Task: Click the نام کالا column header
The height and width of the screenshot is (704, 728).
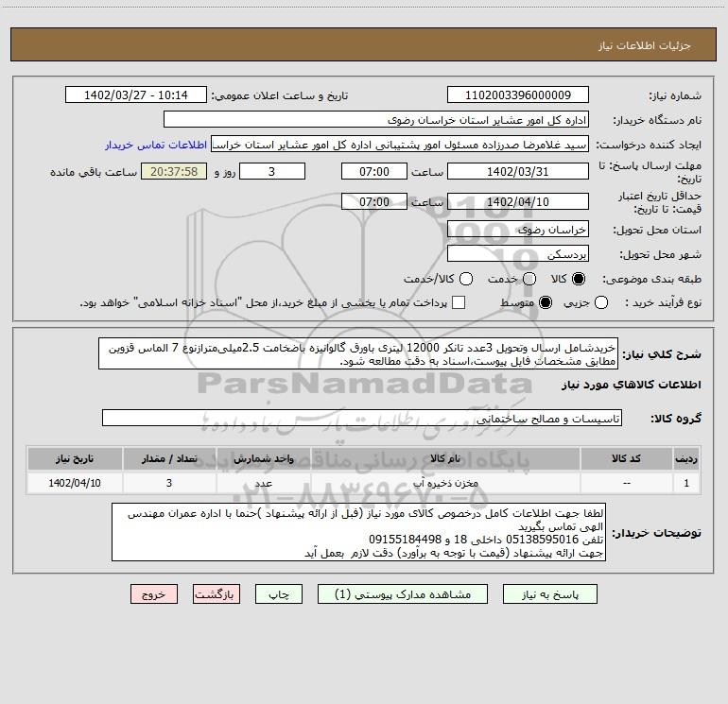Action: coord(445,458)
